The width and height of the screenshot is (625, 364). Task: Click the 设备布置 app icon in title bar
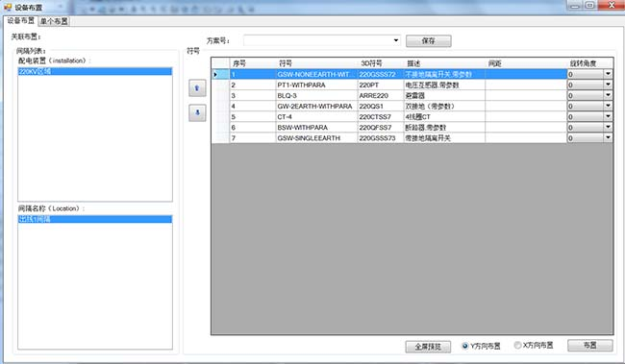[8, 7]
